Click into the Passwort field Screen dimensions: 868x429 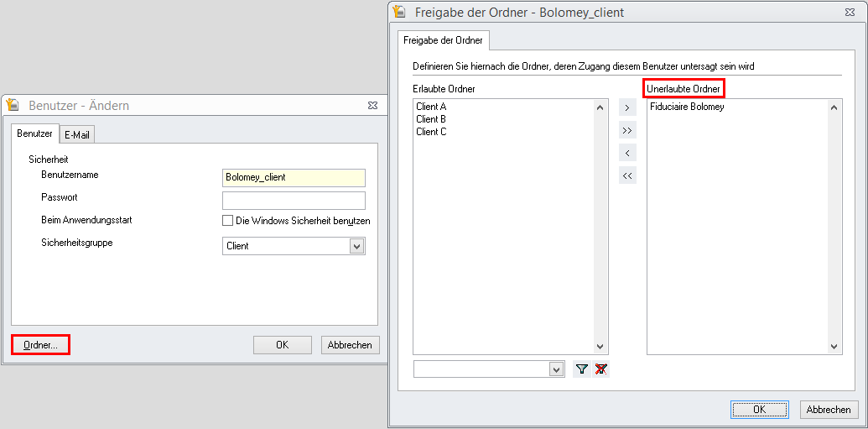click(x=294, y=200)
